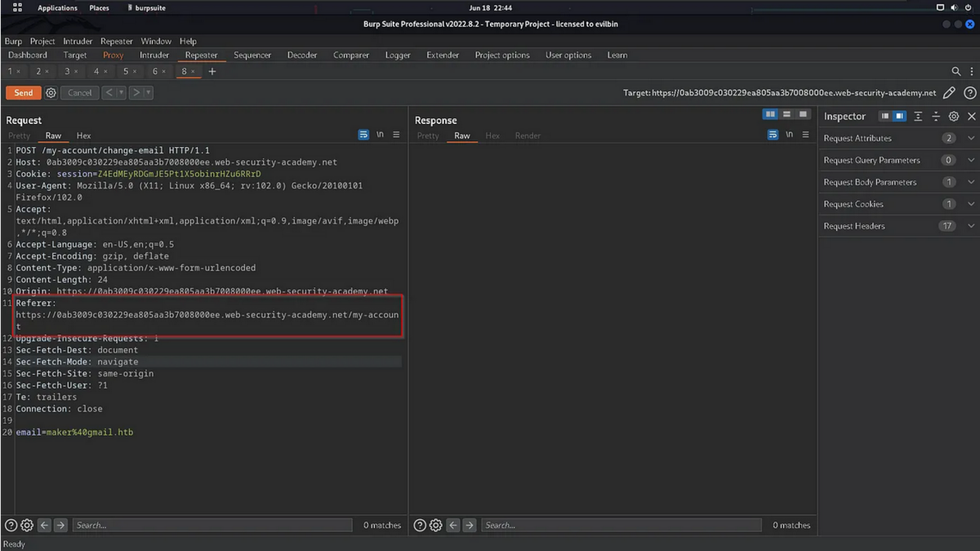Screen dimensions: 980x551
Task: Open history dropdown beside back arrow
Action: coord(122,93)
